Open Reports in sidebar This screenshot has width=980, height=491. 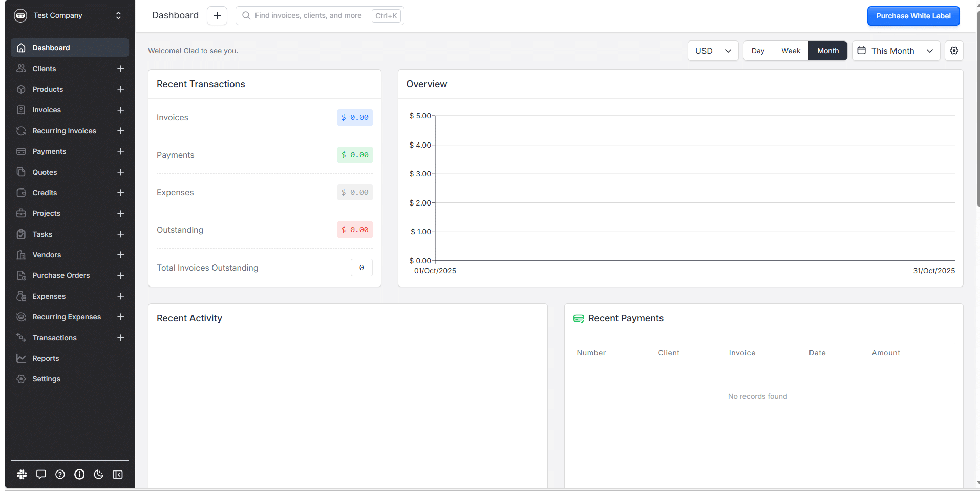pyautogui.click(x=46, y=358)
